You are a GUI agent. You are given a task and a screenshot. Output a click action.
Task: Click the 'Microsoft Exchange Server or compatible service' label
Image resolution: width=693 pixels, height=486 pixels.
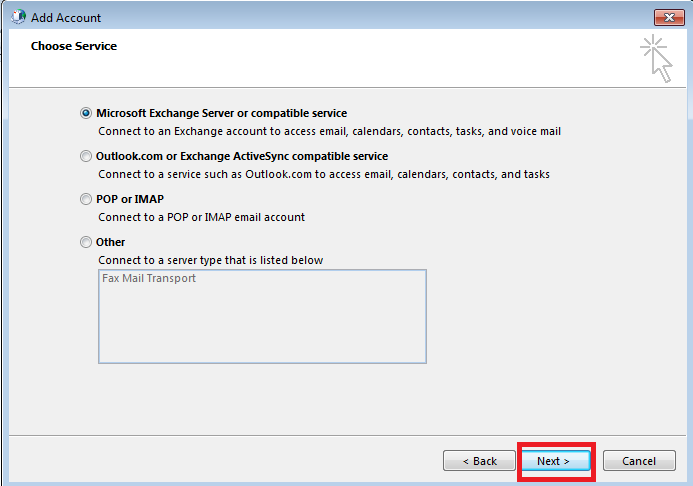[x=221, y=113]
